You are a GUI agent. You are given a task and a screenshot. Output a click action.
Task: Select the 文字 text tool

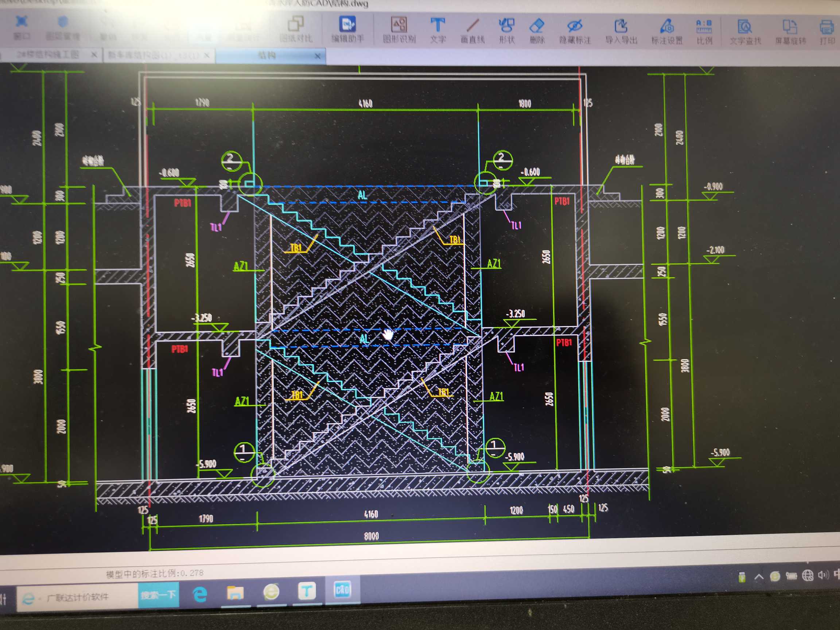(437, 30)
